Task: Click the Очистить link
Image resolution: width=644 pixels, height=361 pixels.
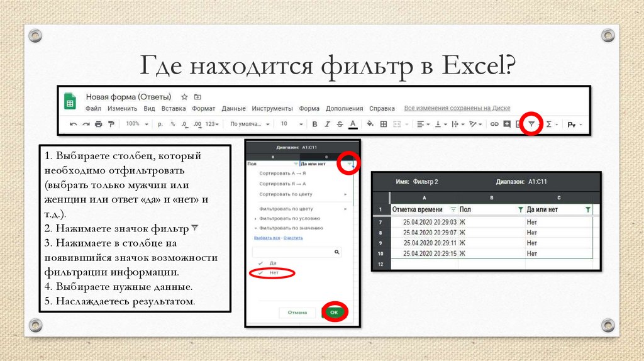Action: click(293, 238)
